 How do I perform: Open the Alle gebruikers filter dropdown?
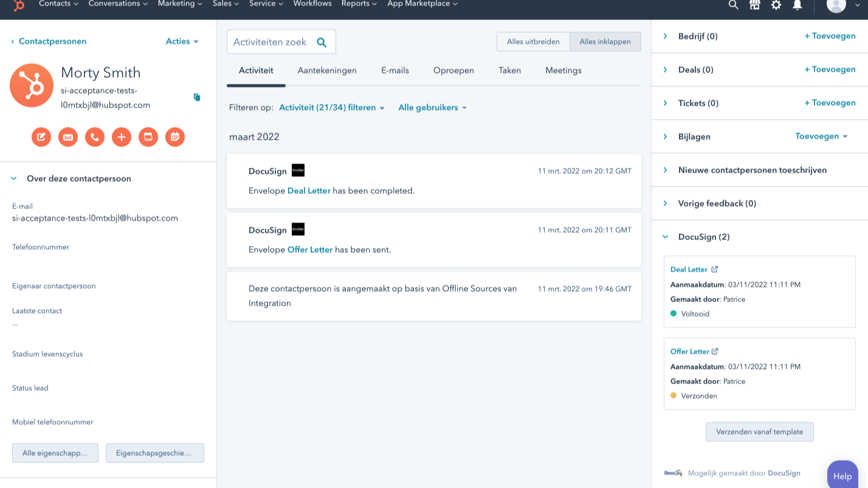click(x=432, y=107)
